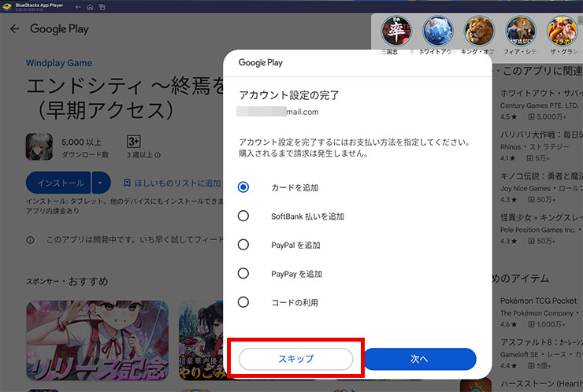This screenshot has width=583, height=392.
Task: Click the BlueStacks back arrow in title bar
Action: pyautogui.click(x=78, y=7)
